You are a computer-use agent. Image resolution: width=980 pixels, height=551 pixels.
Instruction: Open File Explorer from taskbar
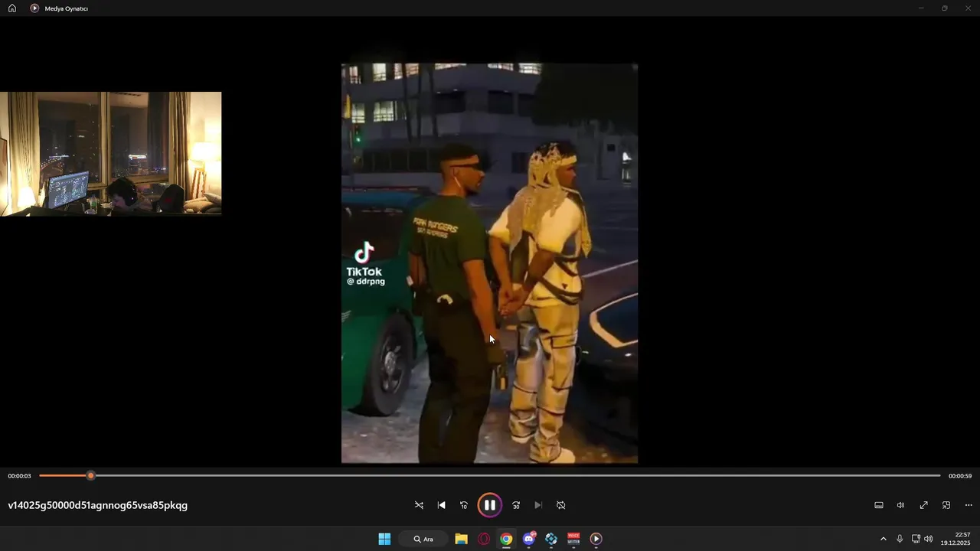[x=461, y=539]
